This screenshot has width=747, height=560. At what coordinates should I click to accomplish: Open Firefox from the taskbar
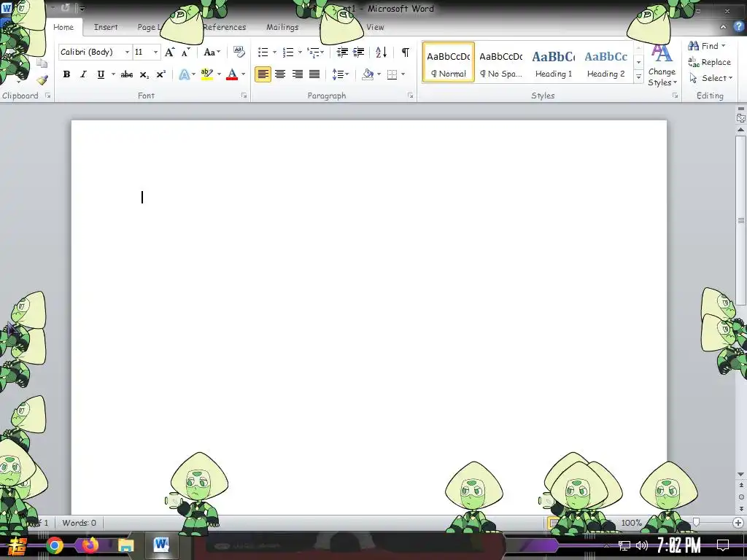(x=90, y=545)
